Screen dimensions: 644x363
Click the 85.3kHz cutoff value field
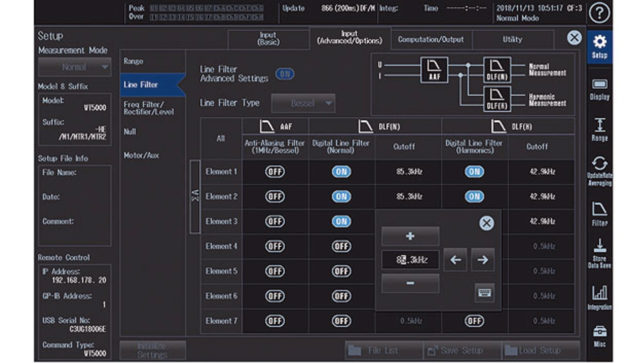point(410,260)
